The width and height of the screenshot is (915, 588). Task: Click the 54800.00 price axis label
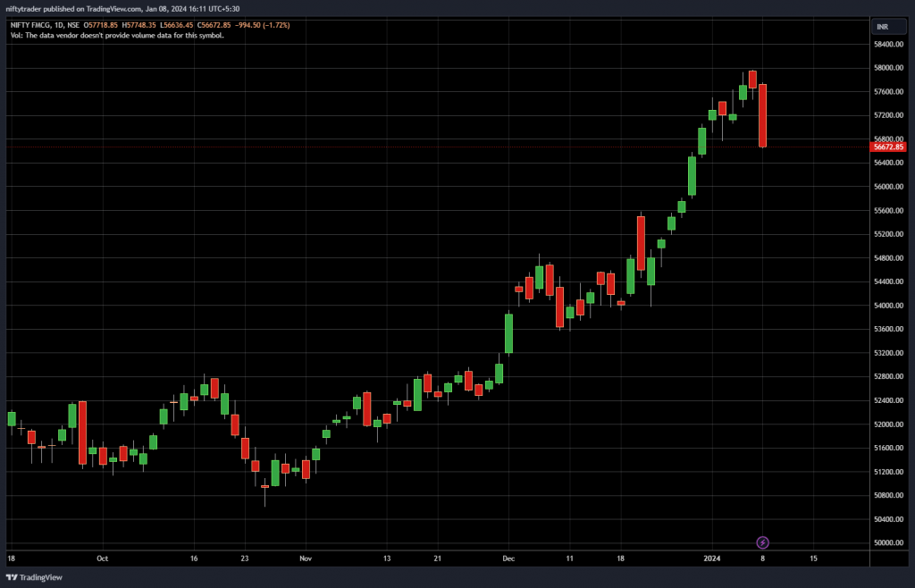click(889, 258)
